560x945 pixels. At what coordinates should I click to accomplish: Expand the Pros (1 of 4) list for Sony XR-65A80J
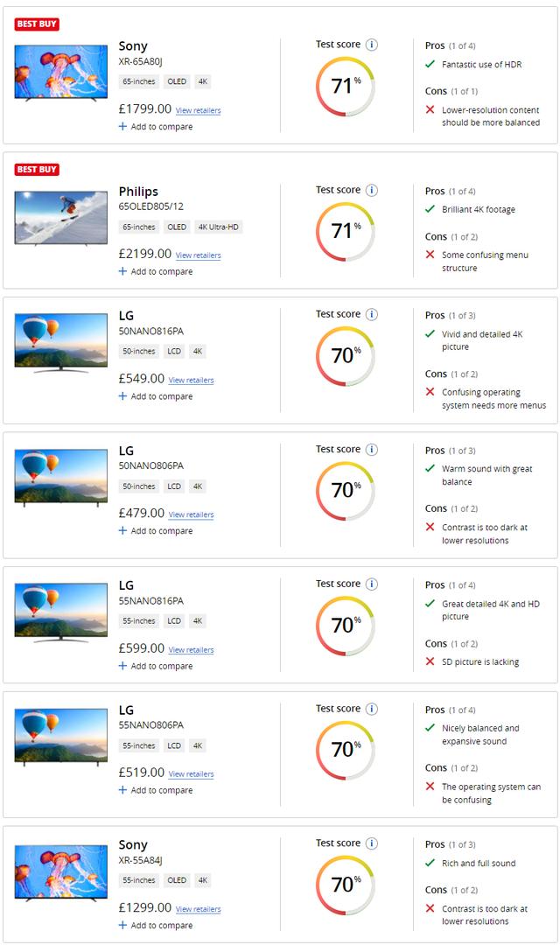click(x=450, y=45)
